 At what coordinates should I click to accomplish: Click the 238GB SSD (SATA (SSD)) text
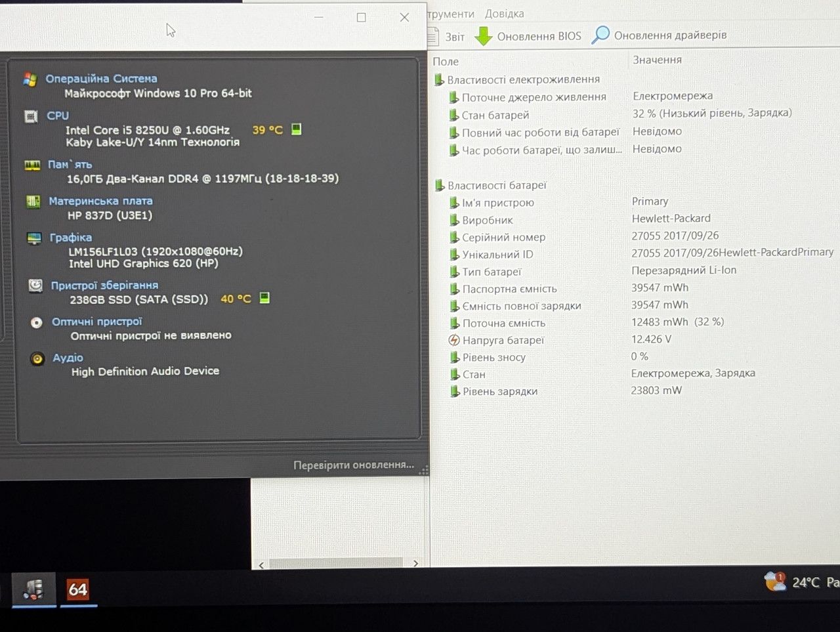(139, 299)
